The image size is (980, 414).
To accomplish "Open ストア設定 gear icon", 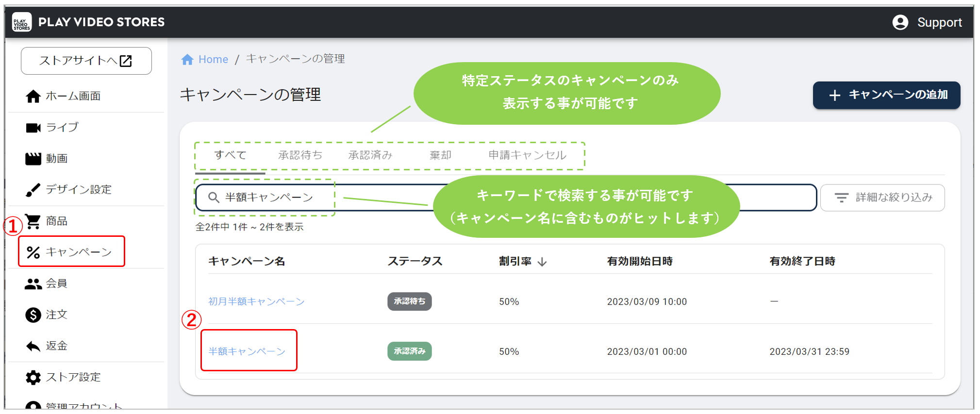I will click(x=33, y=378).
